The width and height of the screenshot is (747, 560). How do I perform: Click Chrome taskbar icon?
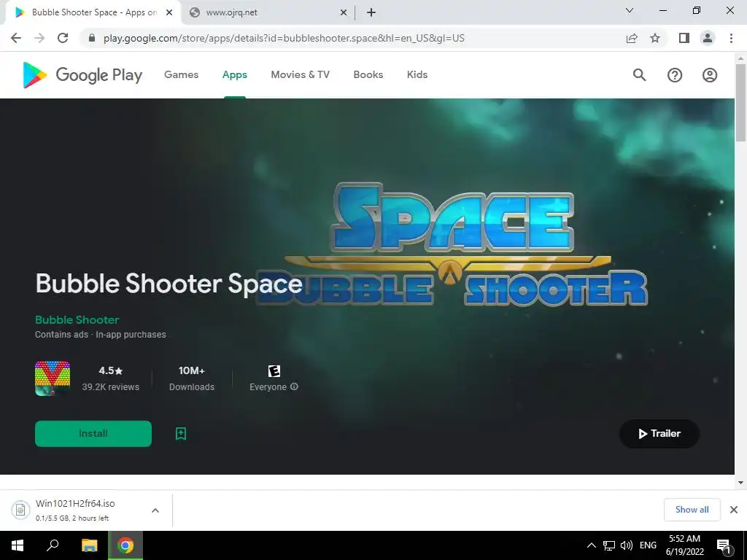[x=125, y=545]
